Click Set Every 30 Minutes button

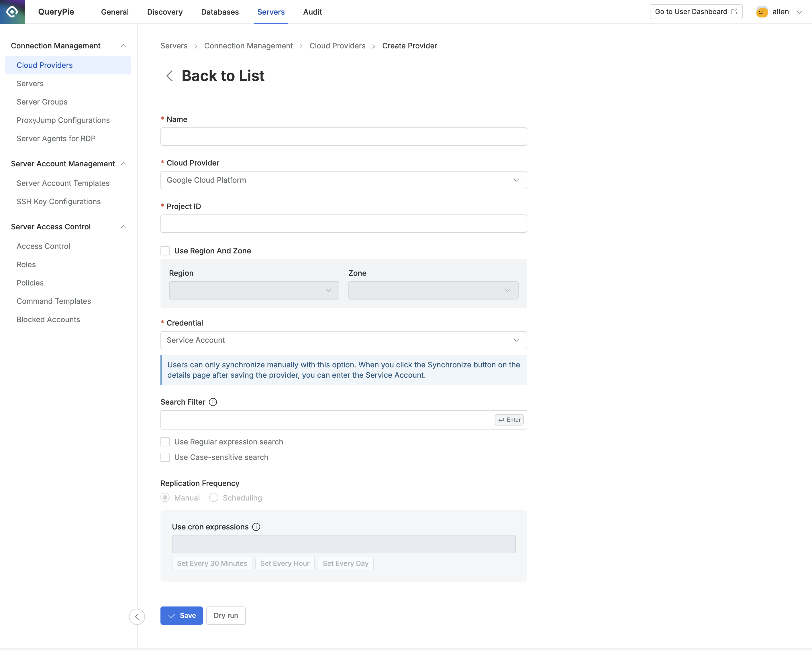(212, 564)
